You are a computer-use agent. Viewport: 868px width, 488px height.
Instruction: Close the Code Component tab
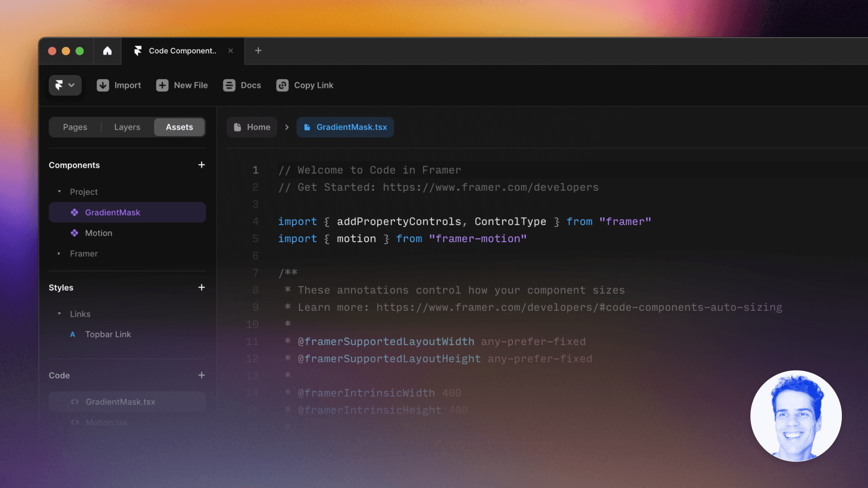[231, 51]
